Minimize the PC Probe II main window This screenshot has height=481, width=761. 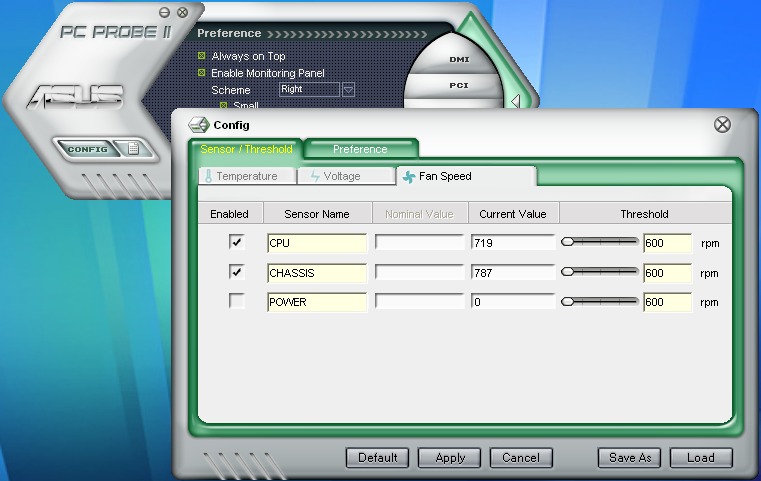coord(165,13)
